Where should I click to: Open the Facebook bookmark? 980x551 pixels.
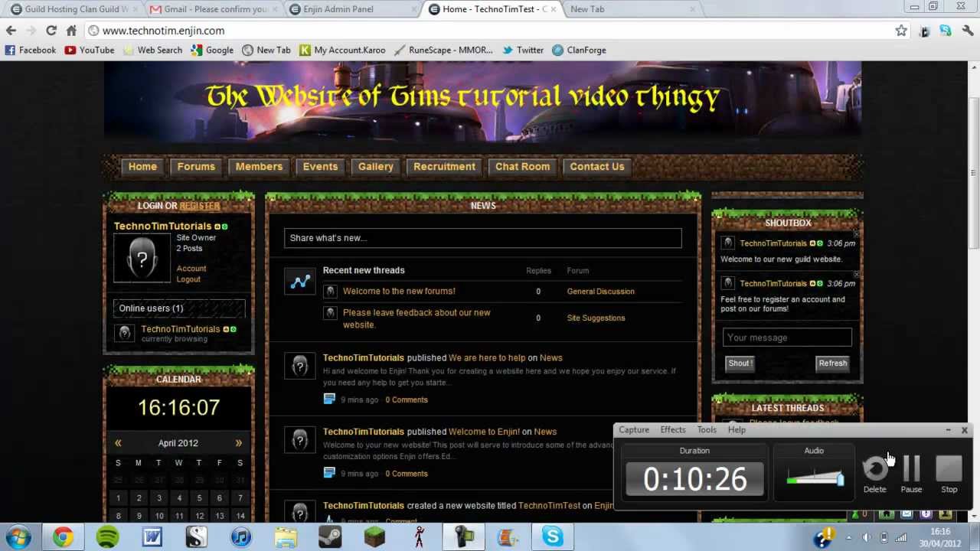click(x=31, y=51)
